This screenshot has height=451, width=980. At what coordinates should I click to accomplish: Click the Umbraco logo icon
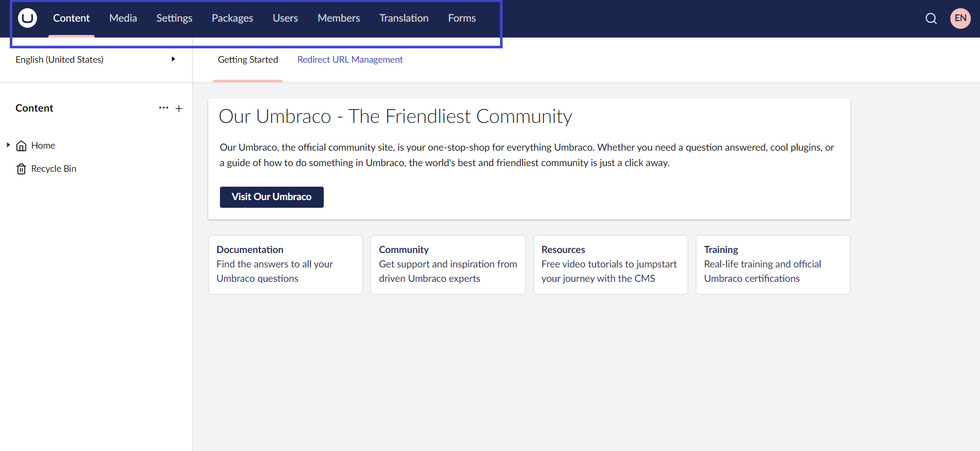tap(27, 18)
